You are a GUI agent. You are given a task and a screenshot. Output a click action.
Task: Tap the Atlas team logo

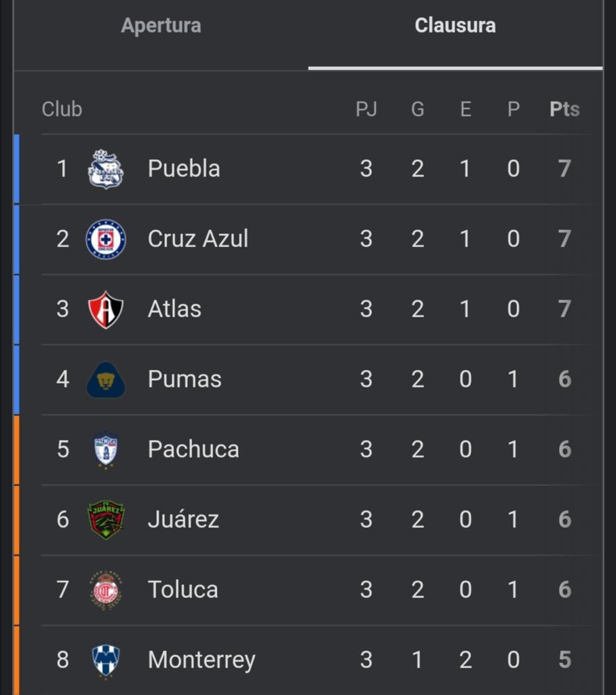tap(106, 309)
